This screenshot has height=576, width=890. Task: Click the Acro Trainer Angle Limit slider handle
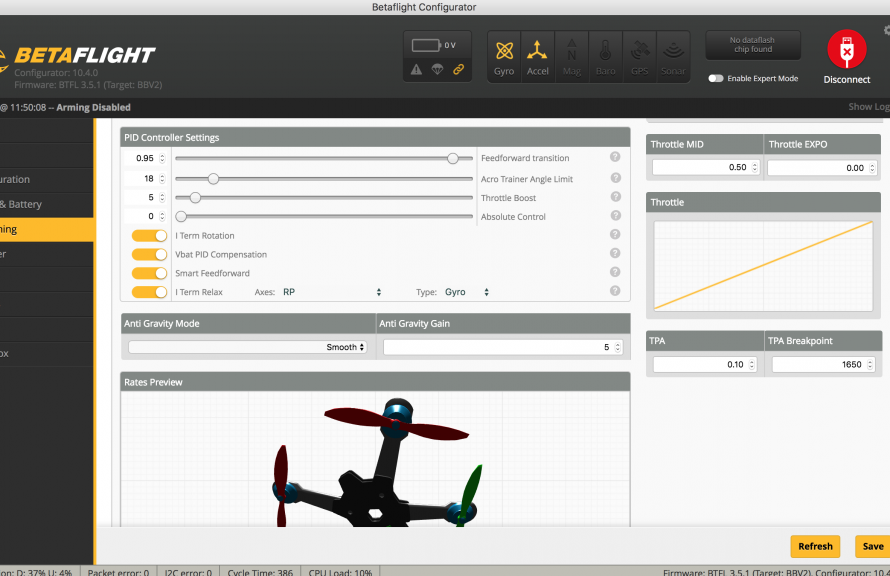pyautogui.click(x=213, y=179)
